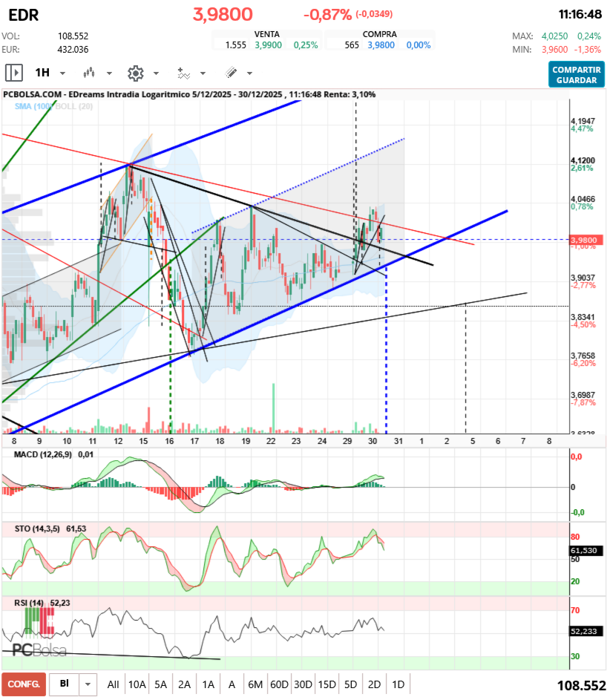Select the candlestick chart style icon
Viewport: 616px width, 700px height.
click(x=89, y=73)
